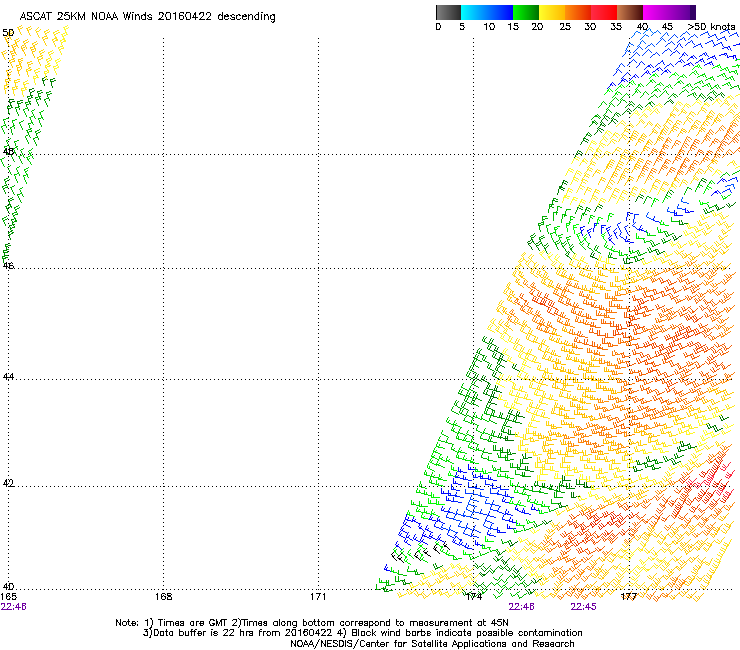
Task: Select the gray 0-5 knots legend swatch
Action: [448, 12]
